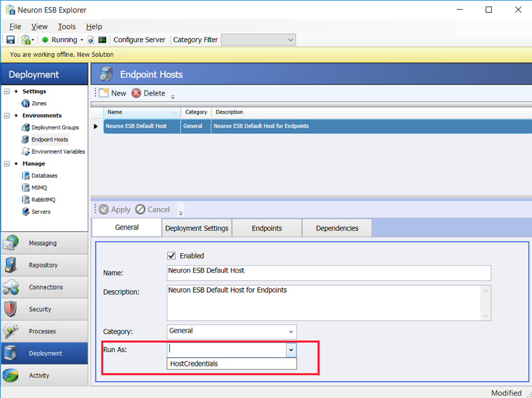Image resolution: width=532 pixels, height=398 pixels.
Task: Open toolbar overflow beside Cancel
Action: [181, 213]
